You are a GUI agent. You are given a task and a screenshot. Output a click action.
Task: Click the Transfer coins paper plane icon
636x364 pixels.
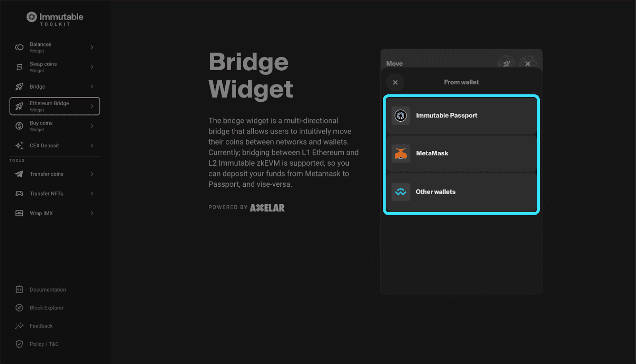click(x=19, y=174)
